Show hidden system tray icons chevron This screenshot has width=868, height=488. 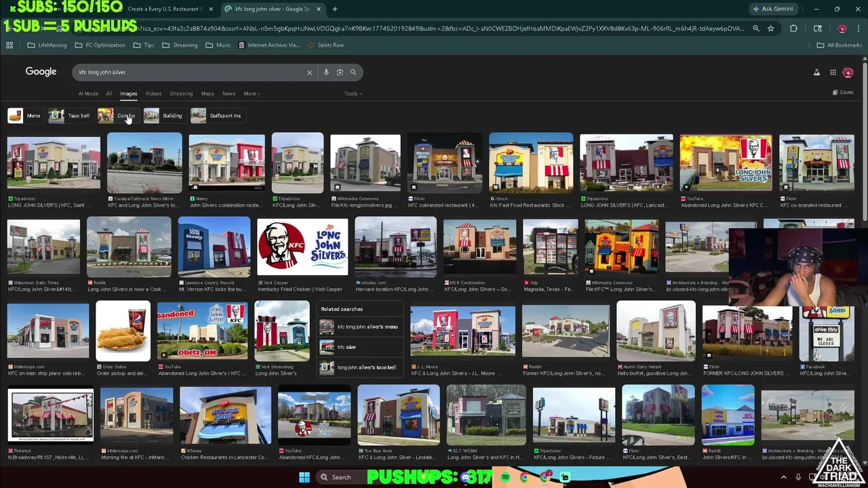click(784, 477)
